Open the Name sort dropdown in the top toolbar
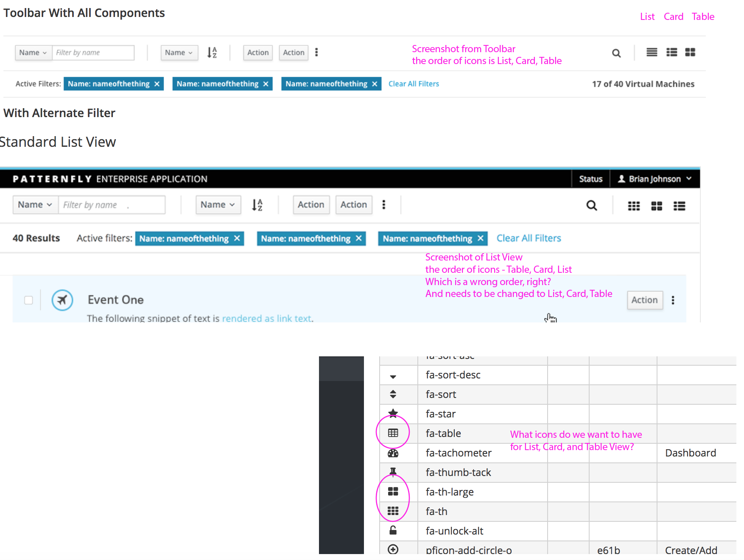Screen dimensions: 744x560 tap(179, 53)
